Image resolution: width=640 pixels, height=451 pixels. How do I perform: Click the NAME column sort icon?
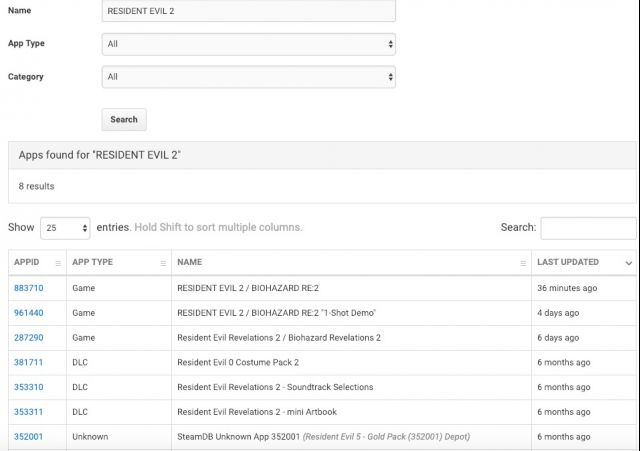[x=523, y=263]
